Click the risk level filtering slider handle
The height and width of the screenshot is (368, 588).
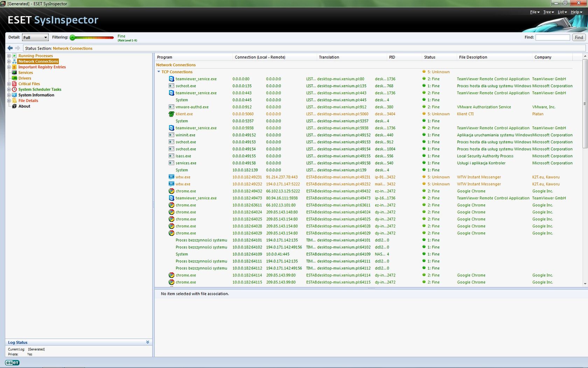73,38
